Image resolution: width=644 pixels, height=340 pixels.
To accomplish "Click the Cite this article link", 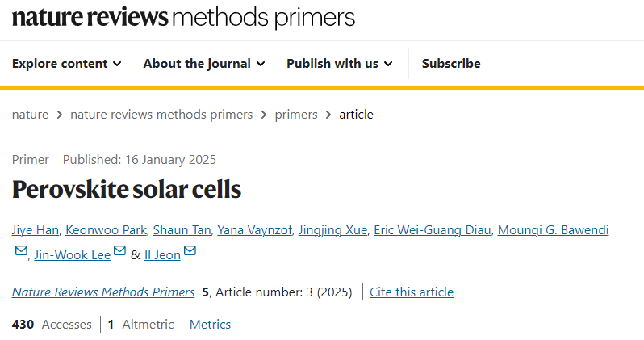I will (412, 292).
